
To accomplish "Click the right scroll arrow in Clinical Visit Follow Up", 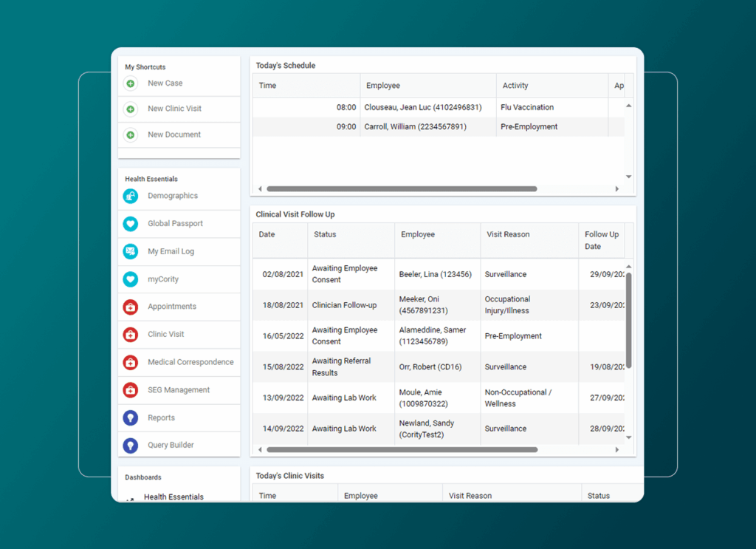I will [617, 449].
